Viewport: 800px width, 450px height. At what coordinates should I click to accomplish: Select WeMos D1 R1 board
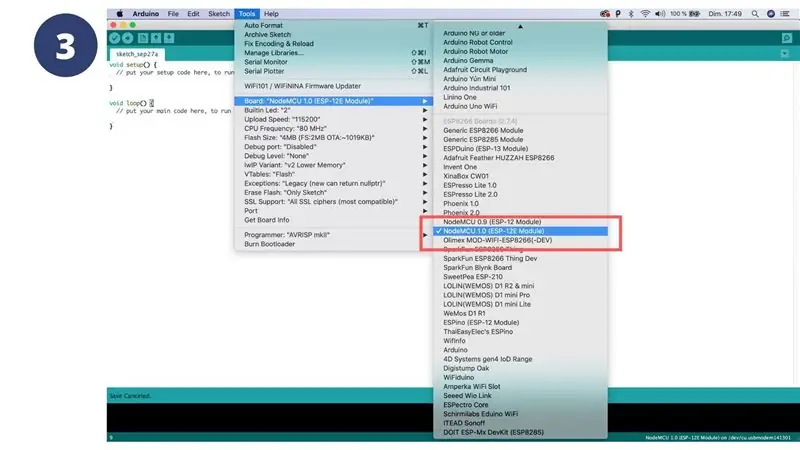(x=520, y=313)
